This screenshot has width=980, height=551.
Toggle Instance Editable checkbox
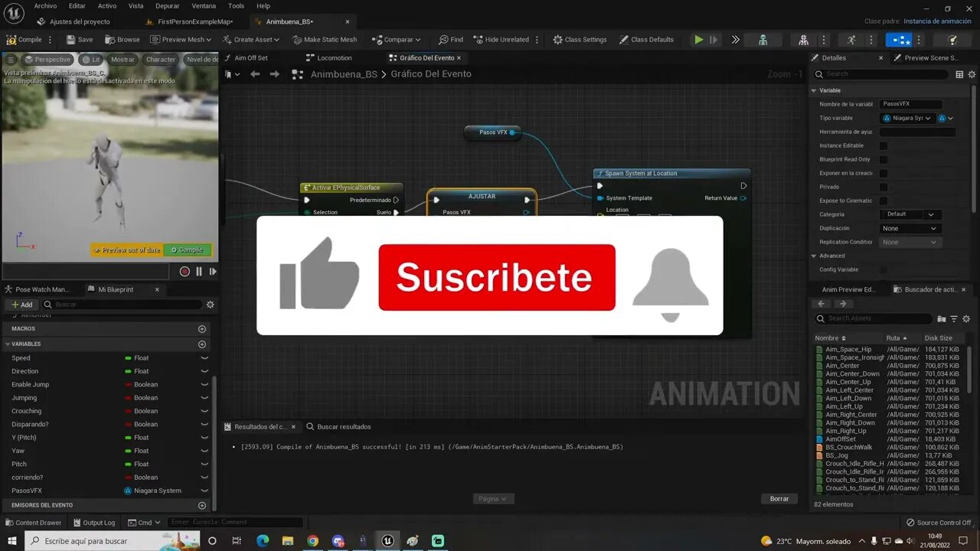coord(884,145)
